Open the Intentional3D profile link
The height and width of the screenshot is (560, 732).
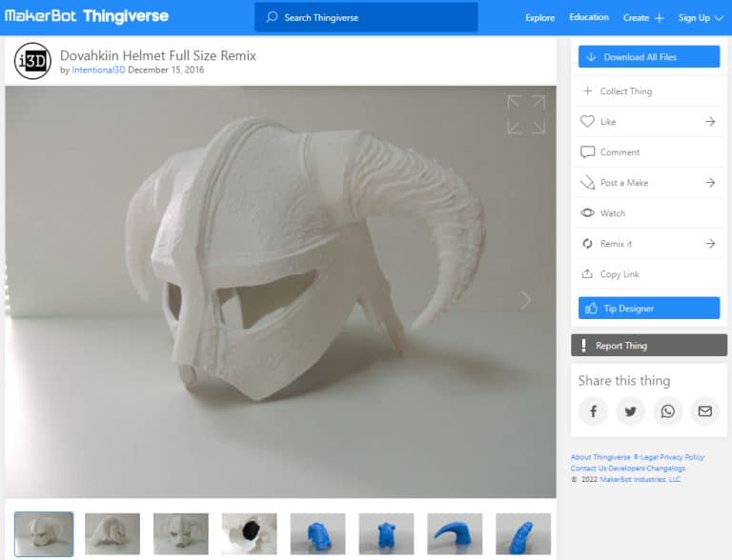tap(98, 70)
